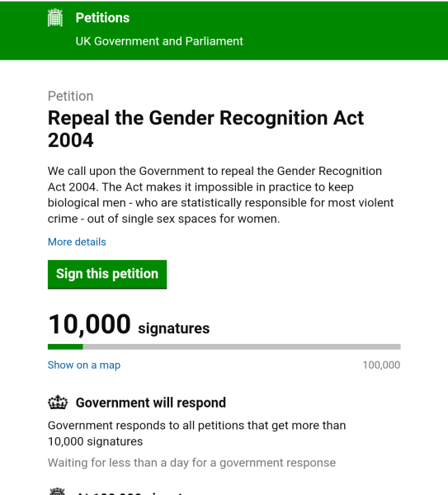Click the Waiting for less than a day text
The height and width of the screenshot is (495, 448).
click(191, 463)
